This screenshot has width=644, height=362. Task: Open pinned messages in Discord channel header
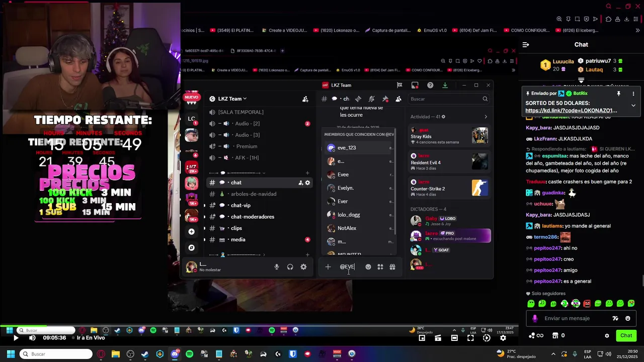coord(385,99)
